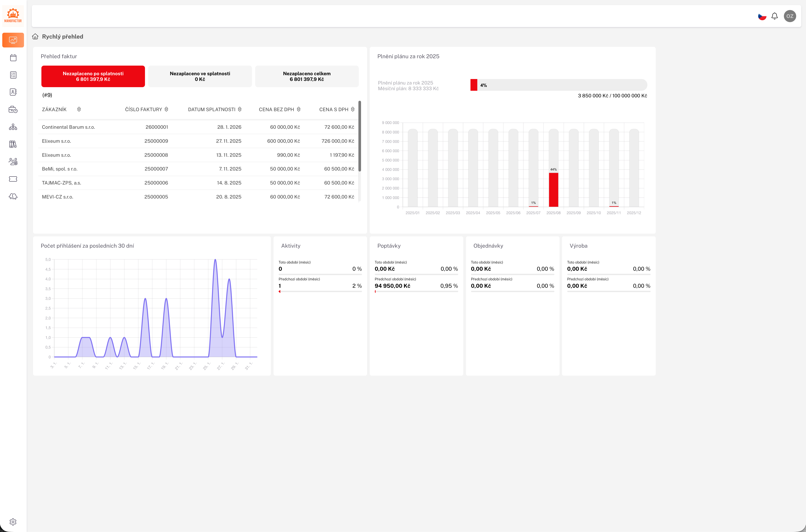Open settings gear at sidebar bottom

click(x=13, y=522)
